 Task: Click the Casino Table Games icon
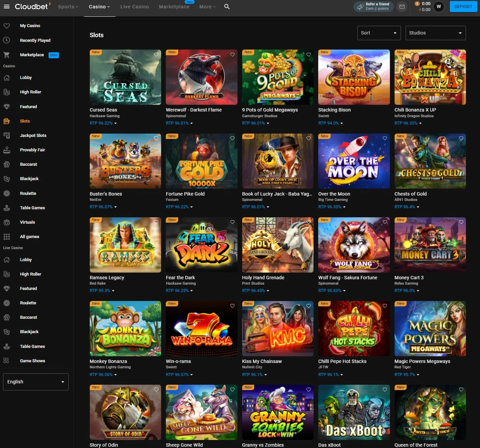7,208
